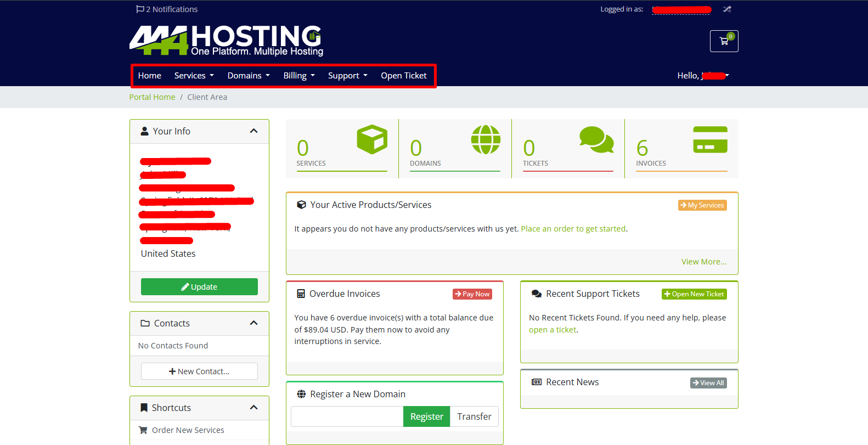The image size is (868, 445).
Task: Follow the Place an order link
Action: [573, 229]
